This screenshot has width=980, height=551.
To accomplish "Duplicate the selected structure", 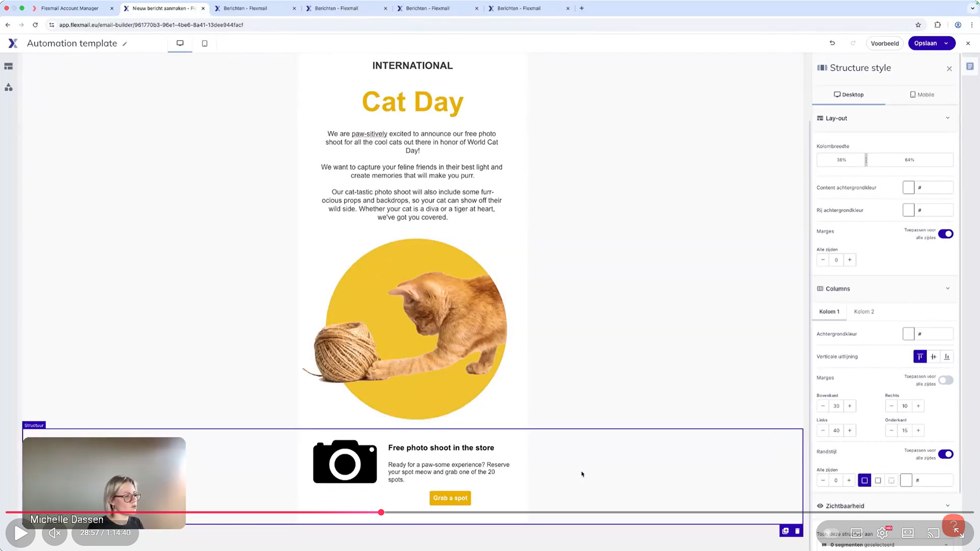I will click(785, 531).
